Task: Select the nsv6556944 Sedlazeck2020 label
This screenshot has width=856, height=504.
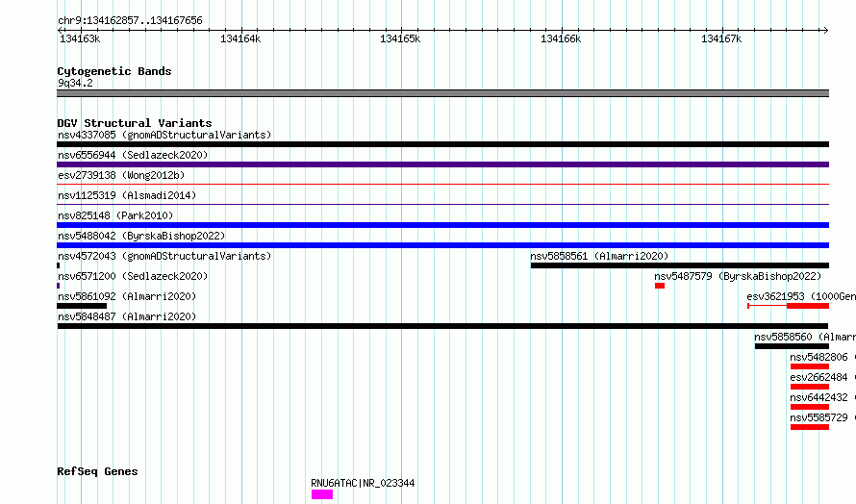Action: 133,155
